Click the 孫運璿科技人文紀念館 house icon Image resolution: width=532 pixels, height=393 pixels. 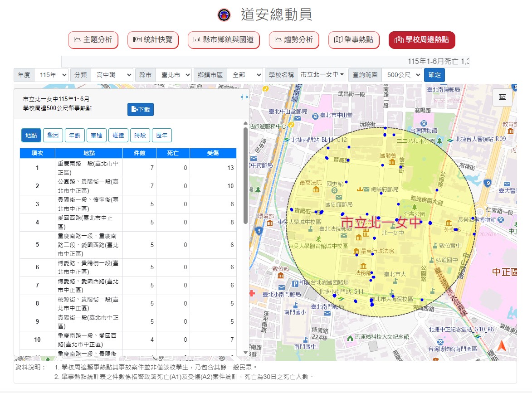(x=350, y=338)
